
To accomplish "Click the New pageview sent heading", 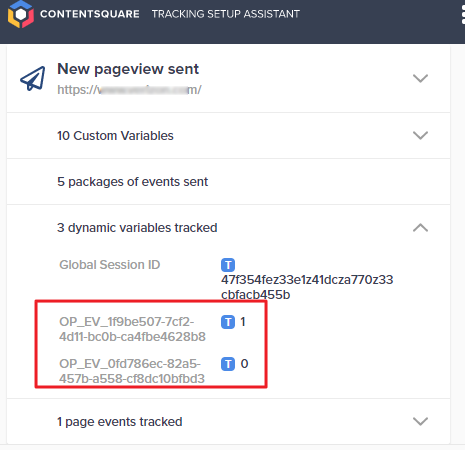I will 128,69.
